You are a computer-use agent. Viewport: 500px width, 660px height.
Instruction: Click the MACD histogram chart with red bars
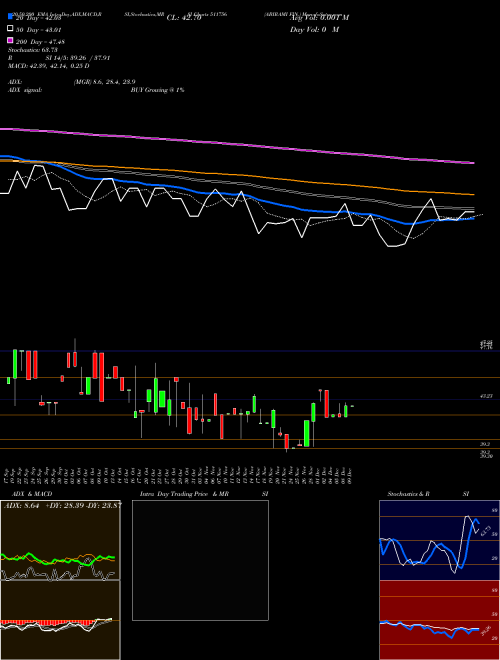click(60, 620)
